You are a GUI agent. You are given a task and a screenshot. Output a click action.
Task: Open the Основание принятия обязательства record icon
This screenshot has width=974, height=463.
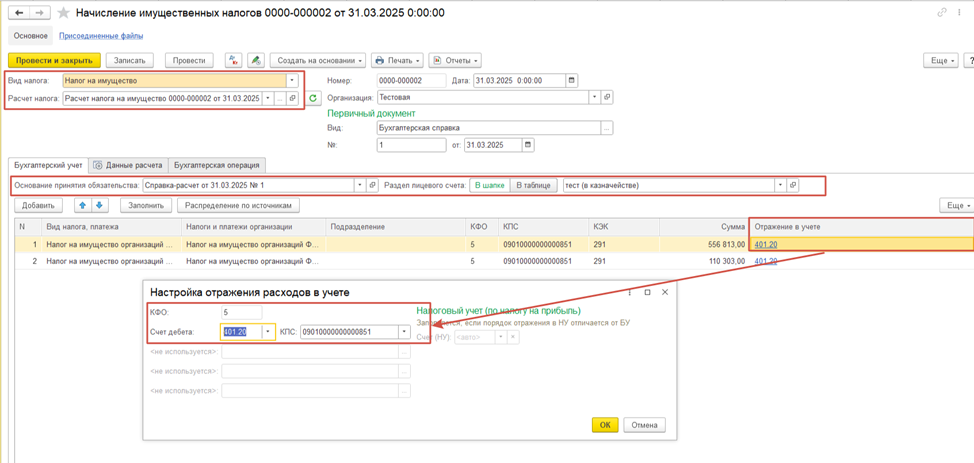pyautogui.click(x=373, y=185)
